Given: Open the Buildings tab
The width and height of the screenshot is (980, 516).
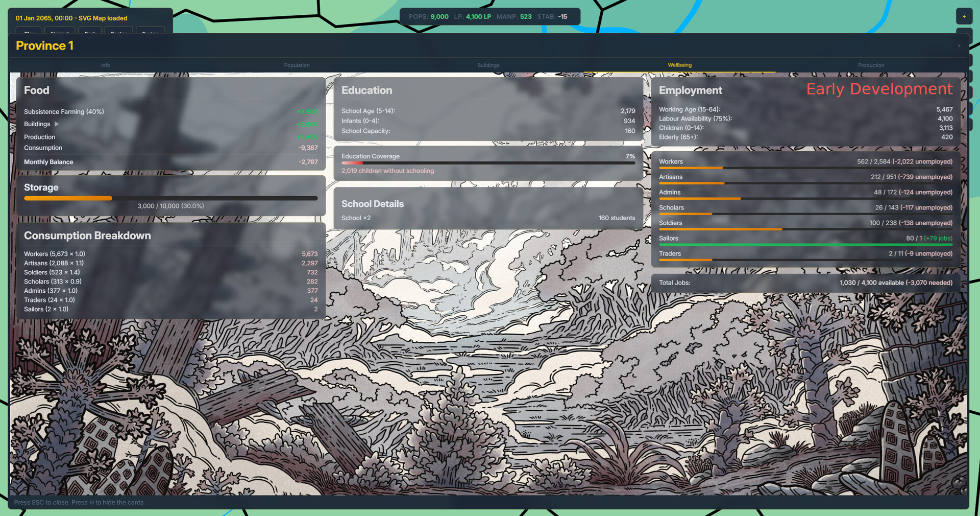Looking at the screenshot, I should [488, 65].
